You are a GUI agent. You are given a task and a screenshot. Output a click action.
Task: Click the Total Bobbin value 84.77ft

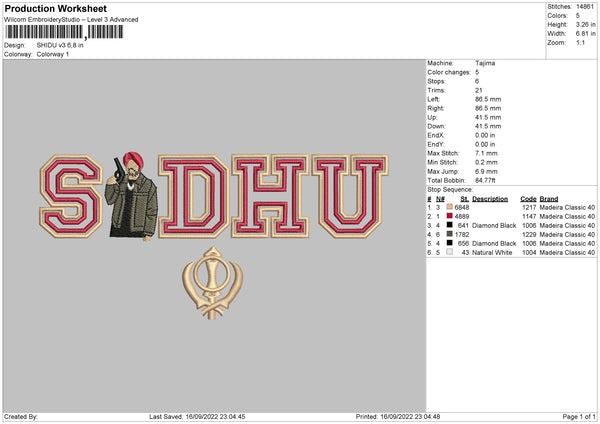click(x=485, y=180)
